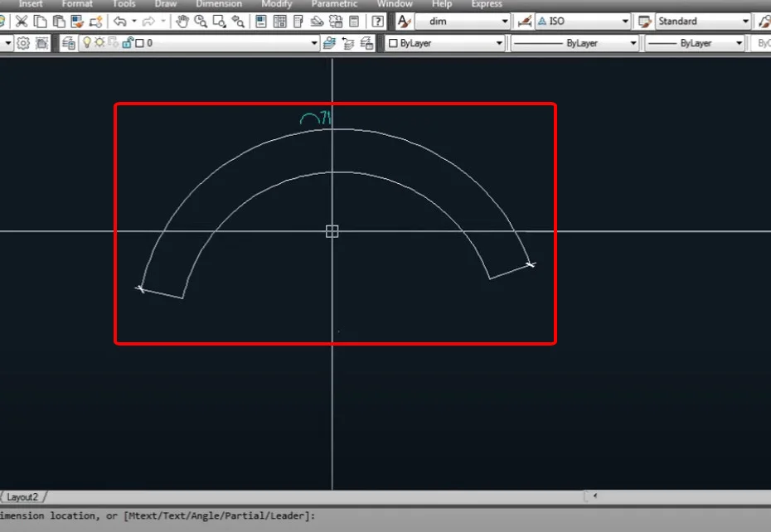Click the left endpoint of outer arc
The height and width of the screenshot is (532, 771).
coord(140,289)
